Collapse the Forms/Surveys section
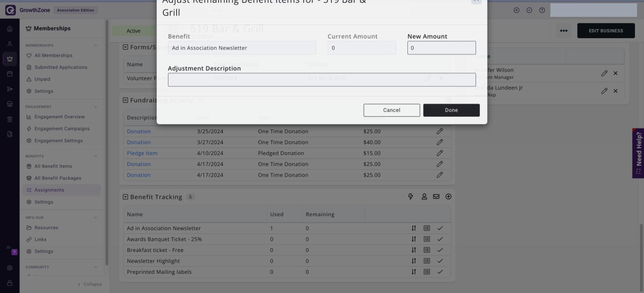Viewport: 644px width, 293px height. click(125, 47)
